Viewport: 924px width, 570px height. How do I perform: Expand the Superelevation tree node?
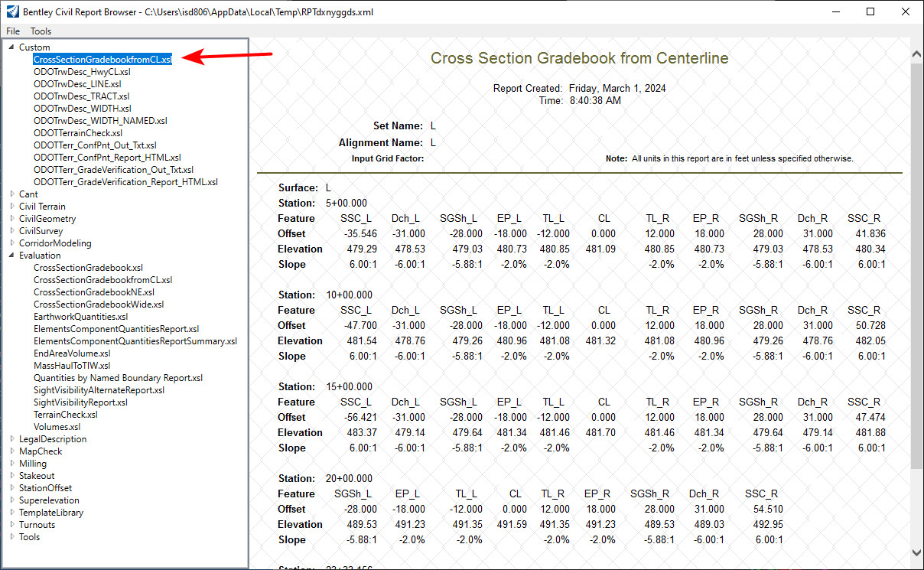click(11, 500)
